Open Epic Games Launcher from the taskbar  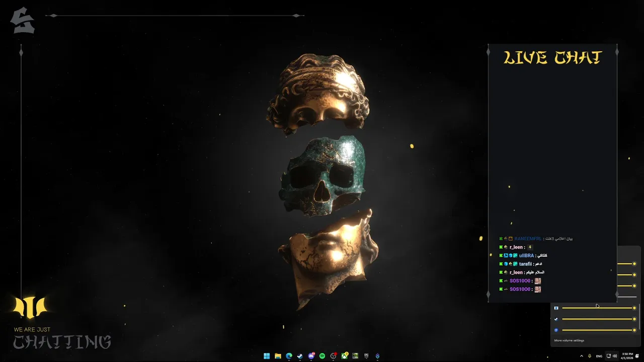tap(366, 355)
